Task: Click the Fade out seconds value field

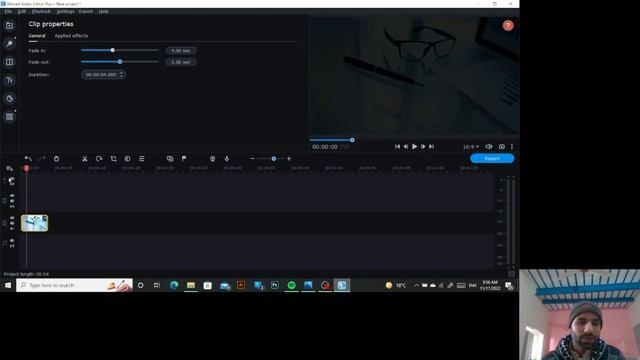Action: (x=181, y=62)
